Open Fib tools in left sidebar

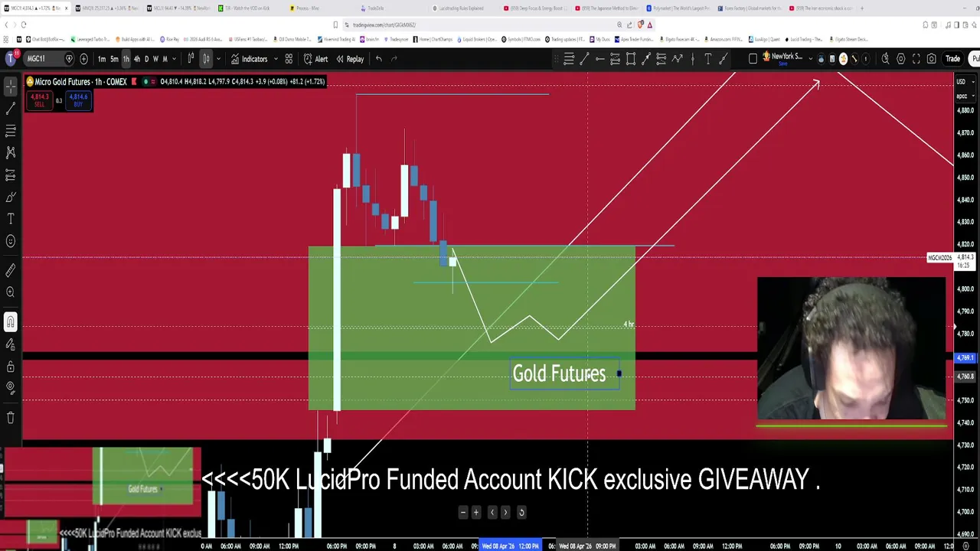[x=11, y=131]
